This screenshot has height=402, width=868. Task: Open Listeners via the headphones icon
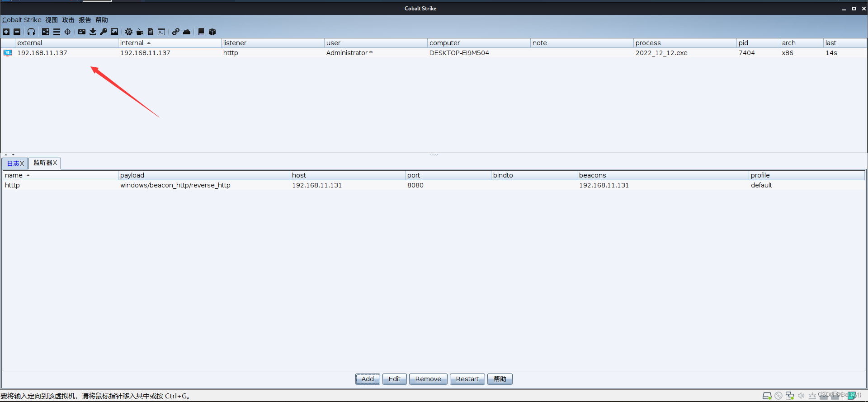[31, 32]
